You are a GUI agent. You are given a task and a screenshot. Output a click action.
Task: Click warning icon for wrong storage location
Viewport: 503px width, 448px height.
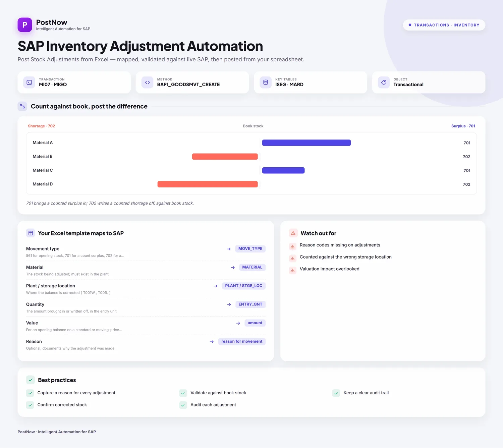point(292,259)
